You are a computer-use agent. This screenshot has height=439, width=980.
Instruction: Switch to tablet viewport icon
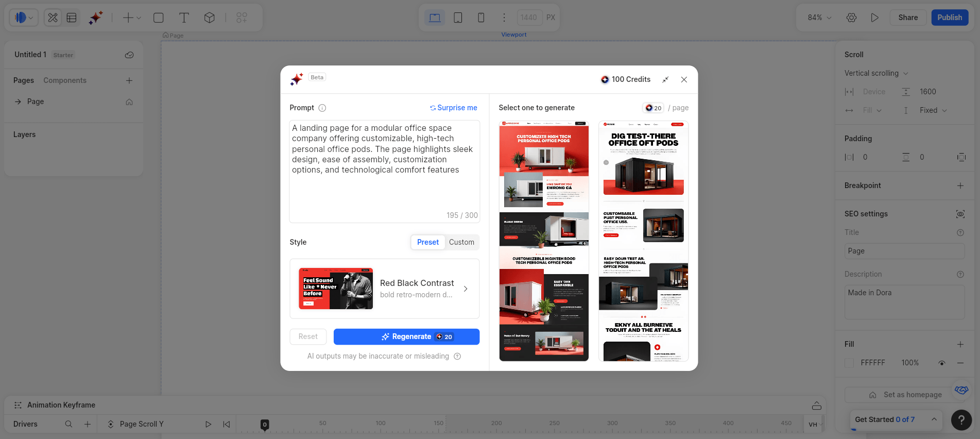click(x=458, y=18)
